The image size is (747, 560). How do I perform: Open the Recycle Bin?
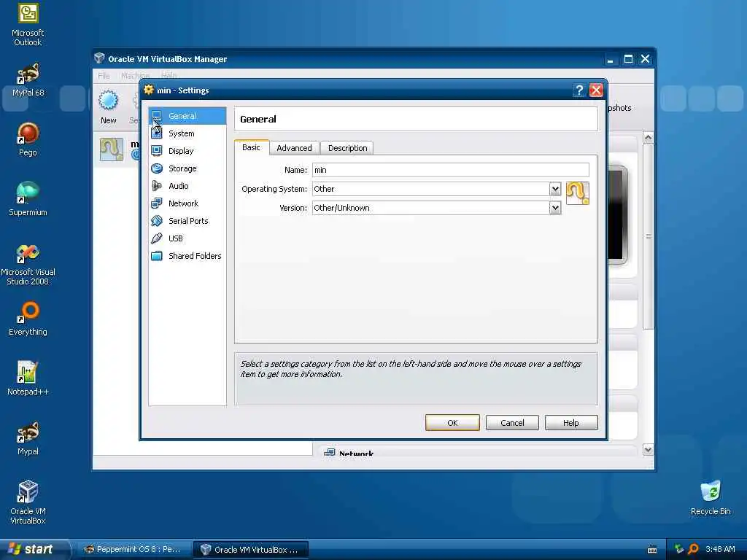[711, 499]
